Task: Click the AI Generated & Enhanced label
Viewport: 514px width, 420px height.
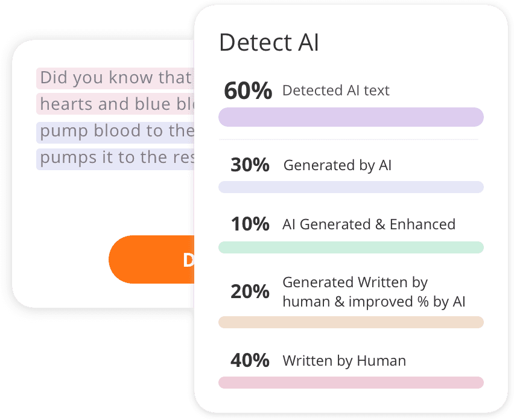Action: tap(369, 224)
